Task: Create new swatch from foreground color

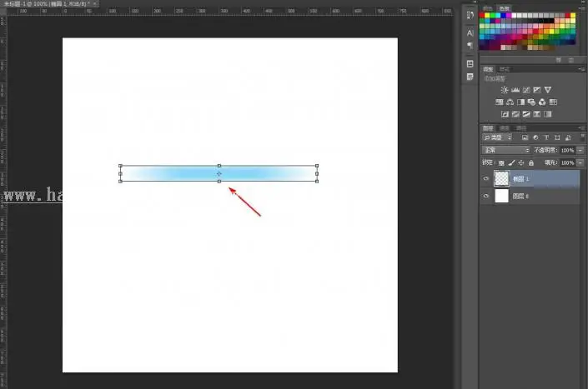Action: coord(558,60)
